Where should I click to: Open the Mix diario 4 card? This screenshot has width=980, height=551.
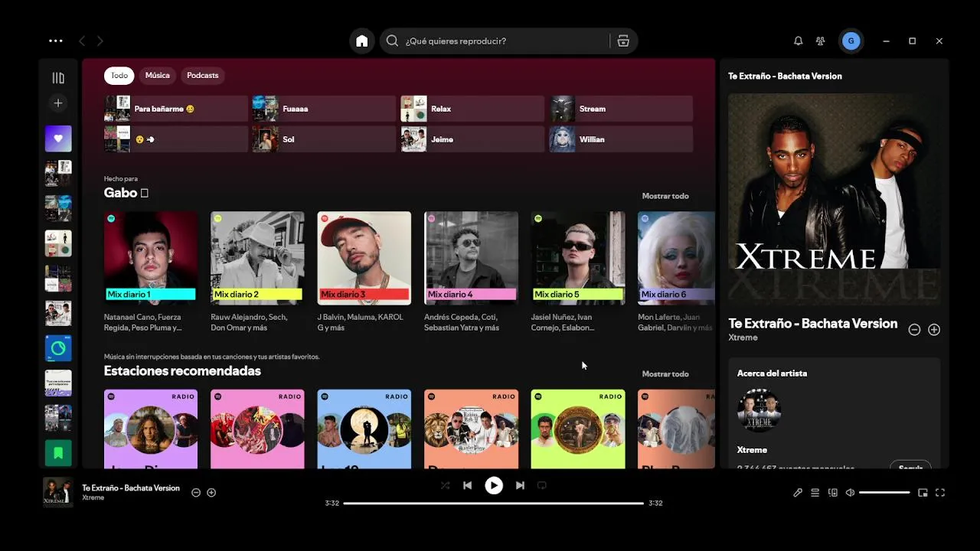(x=471, y=272)
